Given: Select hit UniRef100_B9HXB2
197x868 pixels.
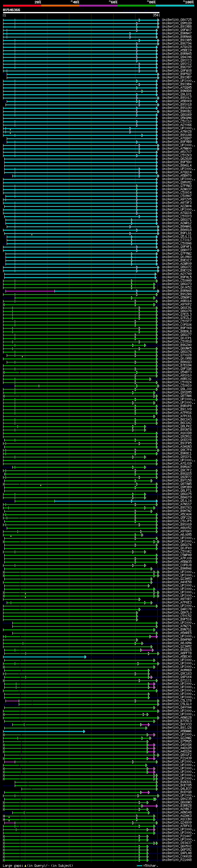Looking at the screenshot, I should 177,111.
